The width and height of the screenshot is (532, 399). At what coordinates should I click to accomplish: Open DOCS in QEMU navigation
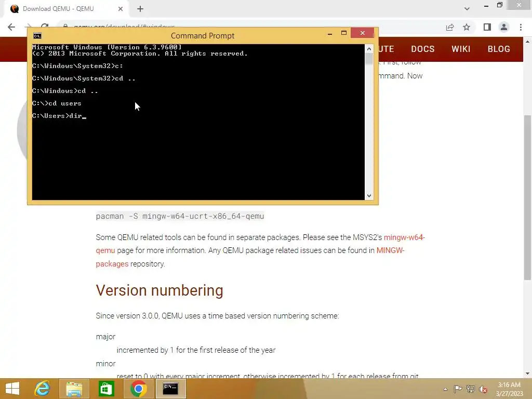(423, 49)
